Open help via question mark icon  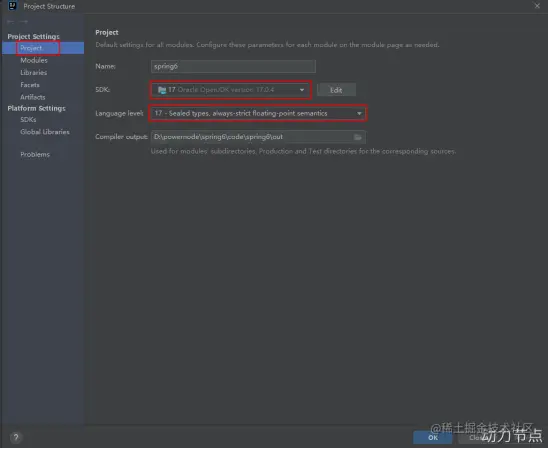coord(16,438)
